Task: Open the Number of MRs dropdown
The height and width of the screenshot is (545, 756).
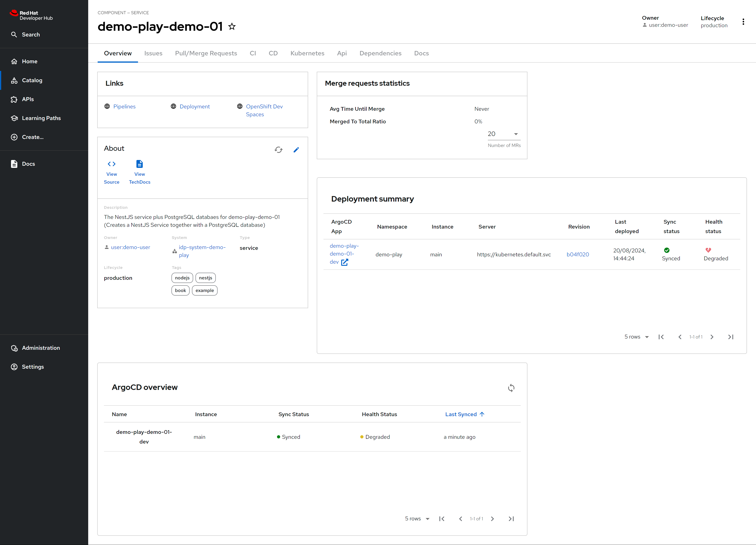Action: pos(504,134)
